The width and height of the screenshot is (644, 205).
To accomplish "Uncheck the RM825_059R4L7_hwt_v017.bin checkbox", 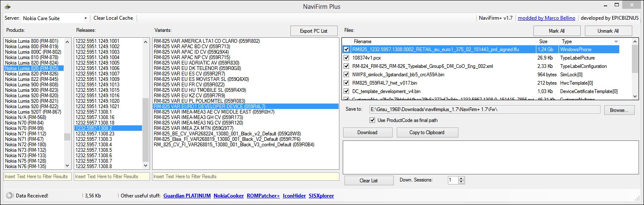I will (x=346, y=83).
